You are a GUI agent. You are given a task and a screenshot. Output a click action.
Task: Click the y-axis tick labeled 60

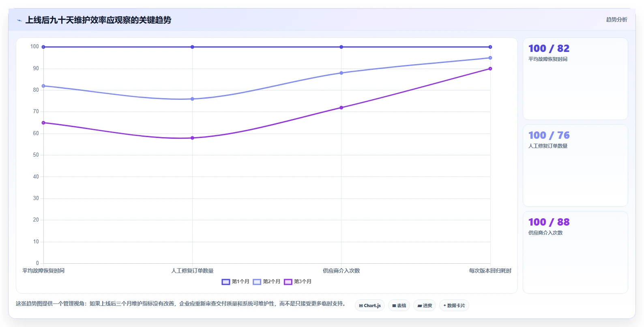pyautogui.click(x=36, y=133)
